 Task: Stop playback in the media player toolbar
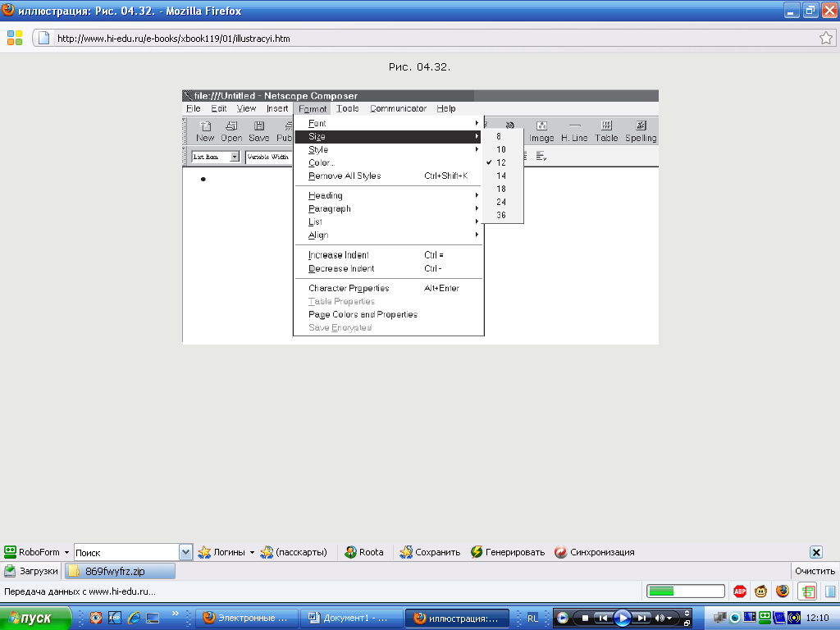pyautogui.click(x=585, y=619)
